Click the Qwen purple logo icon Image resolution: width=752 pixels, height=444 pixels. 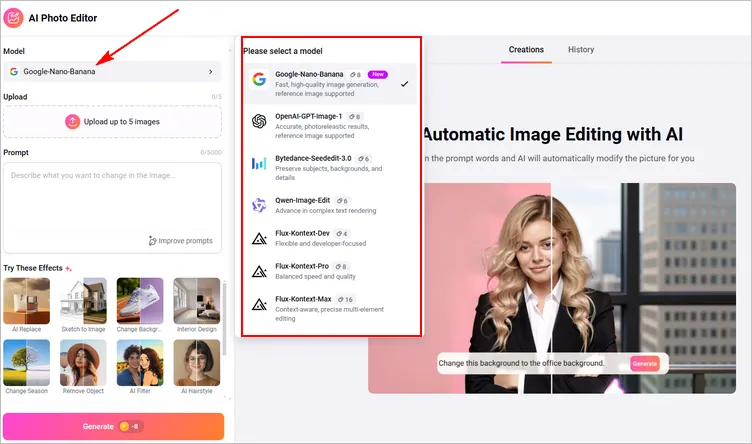coord(259,205)
